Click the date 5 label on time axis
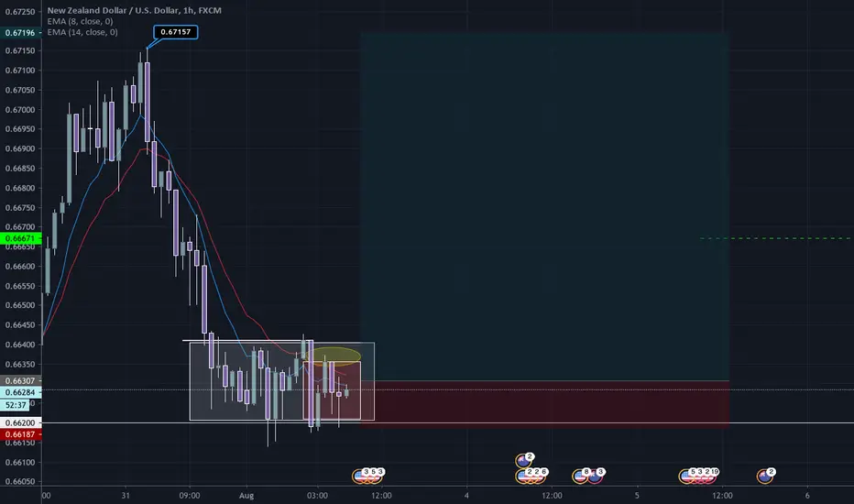 [637, 495]
